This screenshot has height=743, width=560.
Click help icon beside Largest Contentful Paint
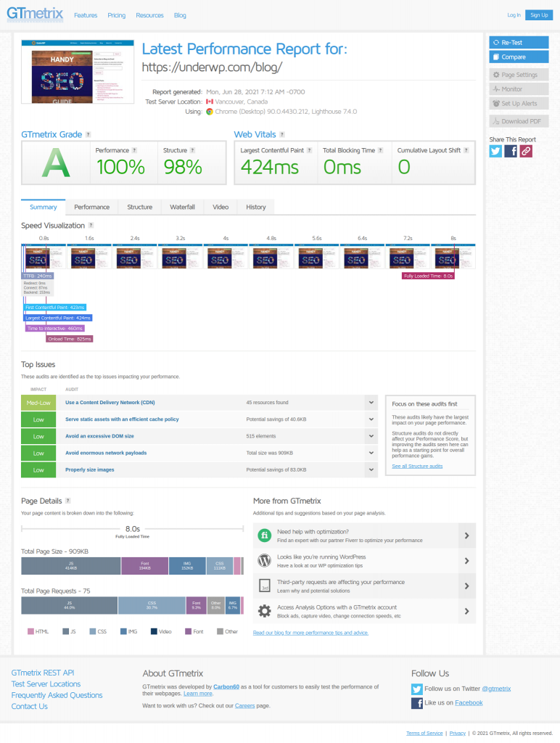pyautogui.click(x=309, y=150)
